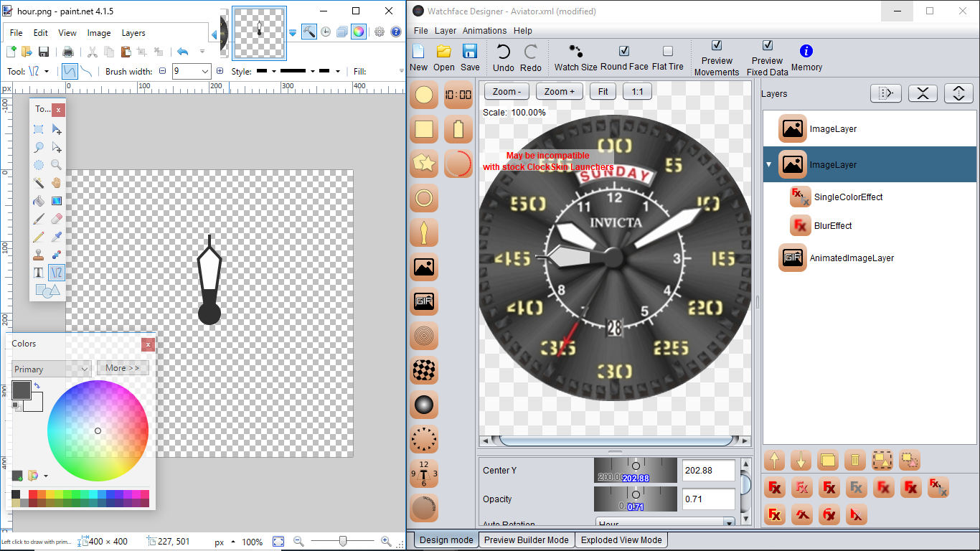Select the Paint Bucket tool in paint.net

point(39,201)
